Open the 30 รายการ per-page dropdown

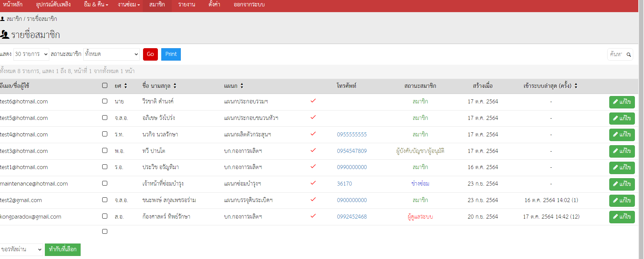click(x=31, y=54)
